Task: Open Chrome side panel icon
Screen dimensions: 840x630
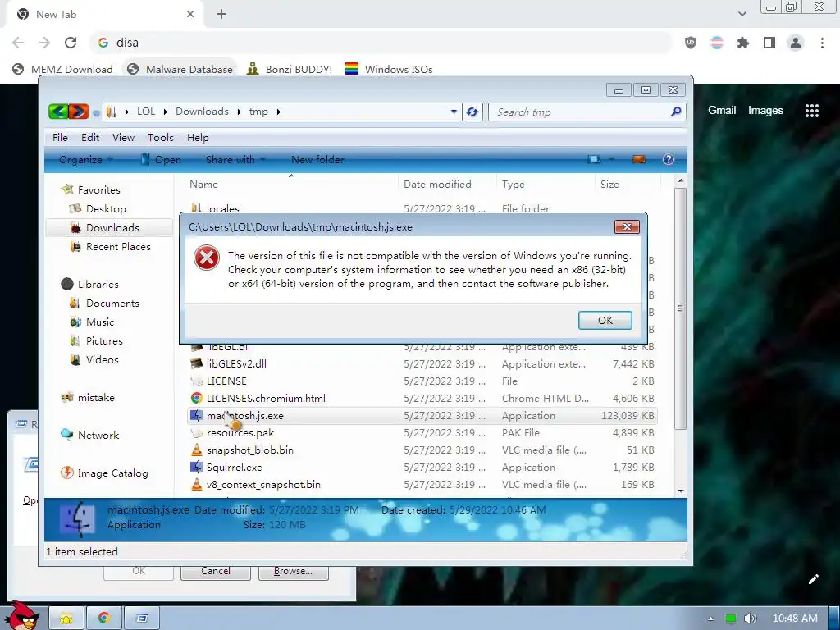Action: click(x=769, y=43)
